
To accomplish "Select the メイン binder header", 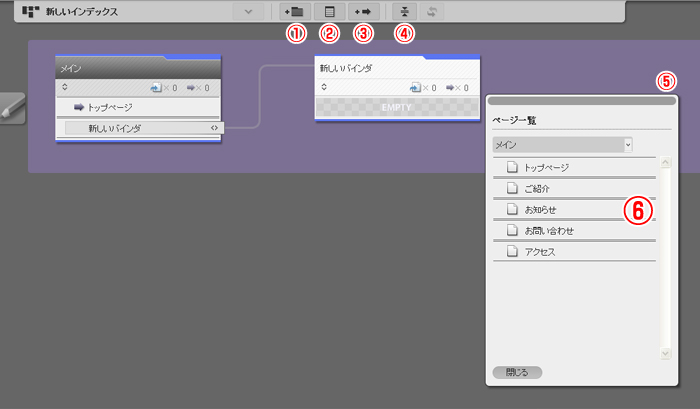I will (x=138, y=68).
